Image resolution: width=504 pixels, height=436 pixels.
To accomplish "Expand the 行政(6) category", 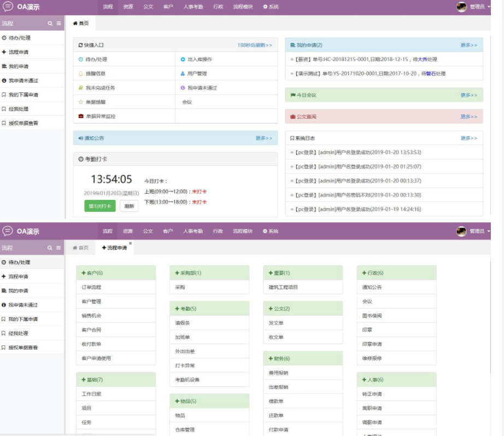I will tap(372, 273).
